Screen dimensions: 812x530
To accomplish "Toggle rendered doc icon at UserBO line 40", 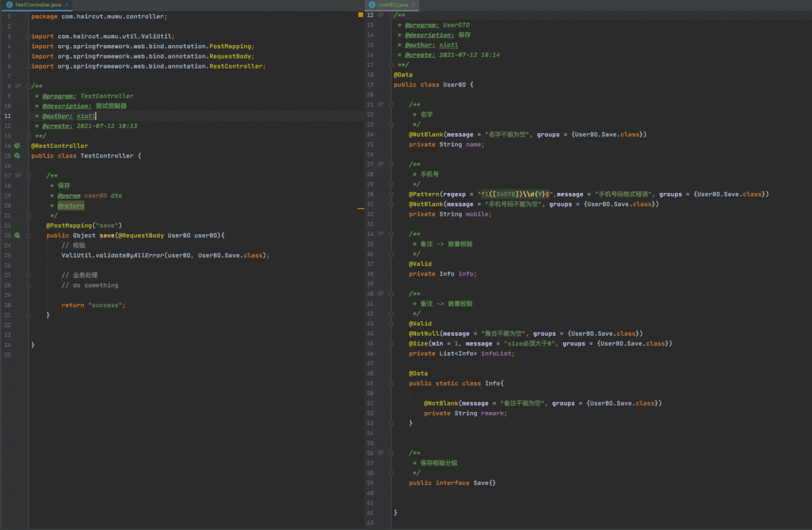I will point(381,294).
